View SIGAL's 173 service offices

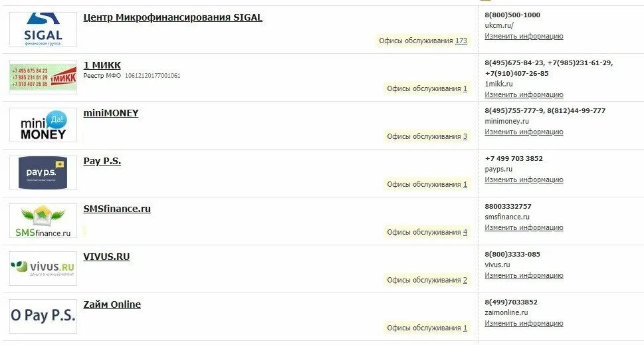[x=461, y=41]
